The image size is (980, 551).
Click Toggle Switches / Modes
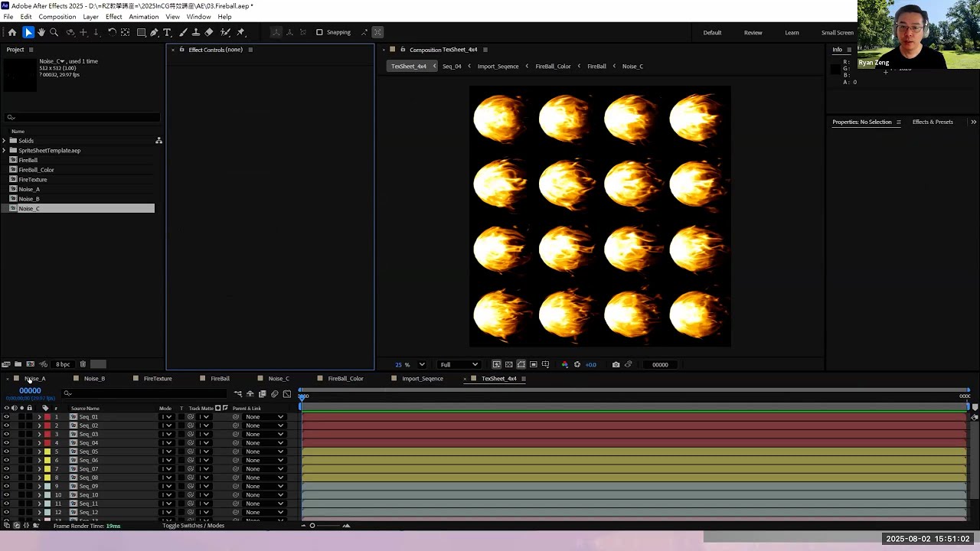click(x=193, y=526)
